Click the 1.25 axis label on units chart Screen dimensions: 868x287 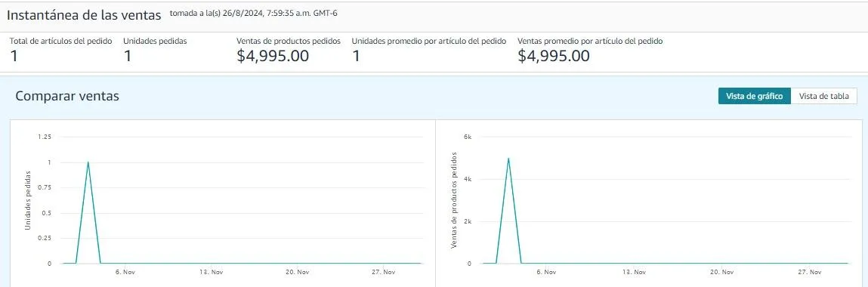click(45, 136)
